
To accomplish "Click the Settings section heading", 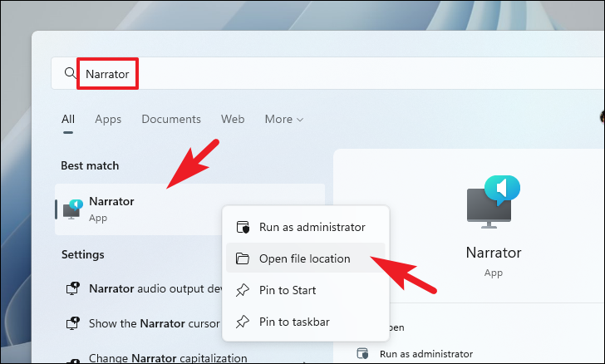I will [x=83, y=255].
